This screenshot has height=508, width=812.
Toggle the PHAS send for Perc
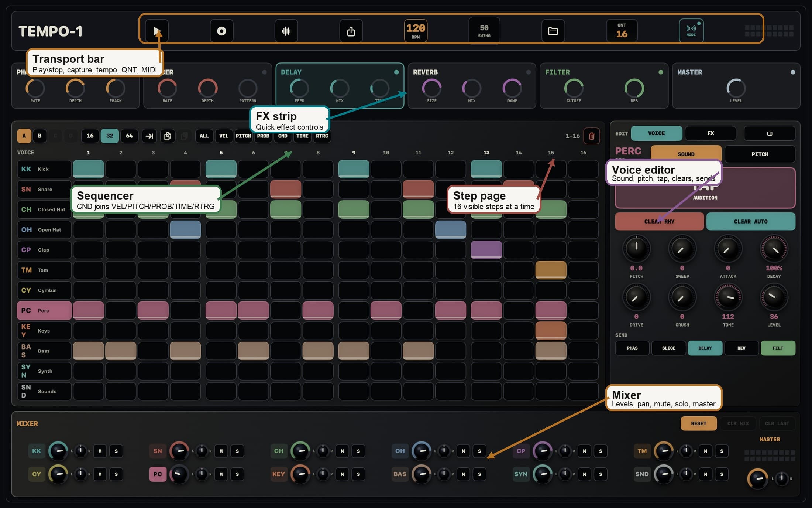click(x=632, y=348)
